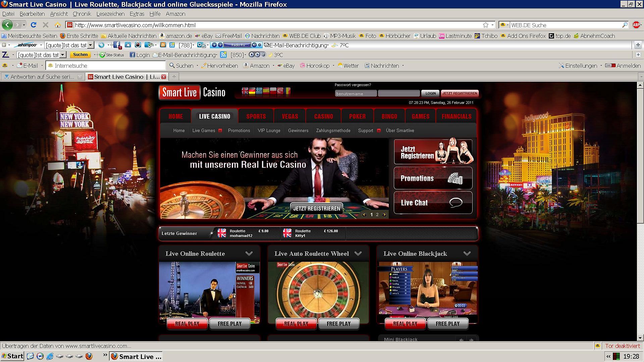Open the Horoskop toolbar icon
Viewport: 644px width, 362px height.
pyautogui.click(x=303, y=65)
